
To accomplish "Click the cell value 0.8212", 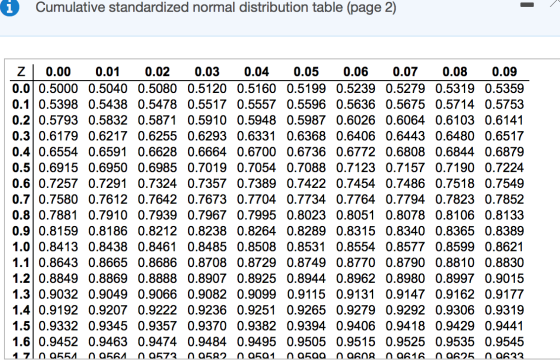I will 157,231.
